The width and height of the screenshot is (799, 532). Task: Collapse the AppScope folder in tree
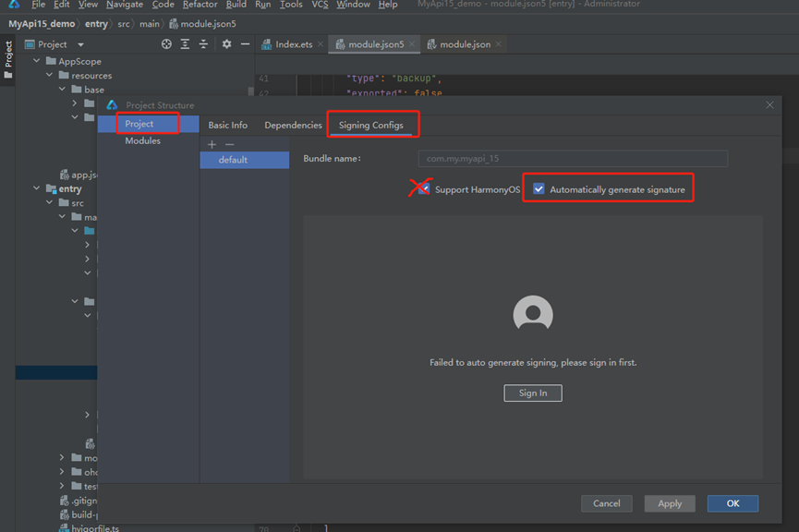[x=38, y=62]
